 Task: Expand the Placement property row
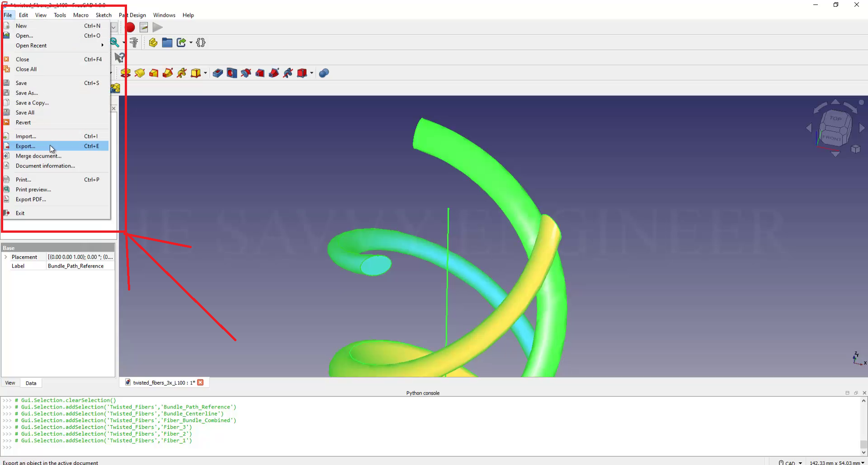[6, 257]
